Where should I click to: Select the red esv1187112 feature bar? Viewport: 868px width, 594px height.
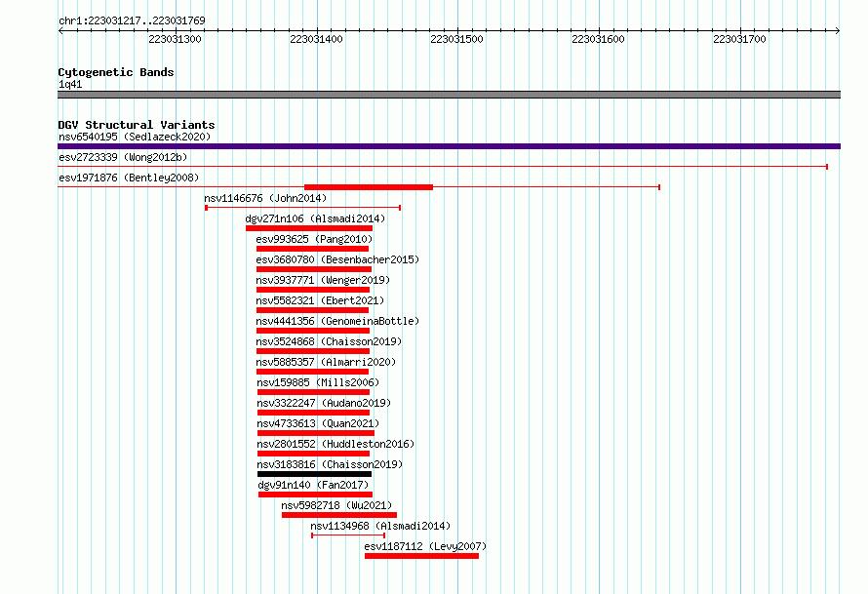tap(422, 556)
